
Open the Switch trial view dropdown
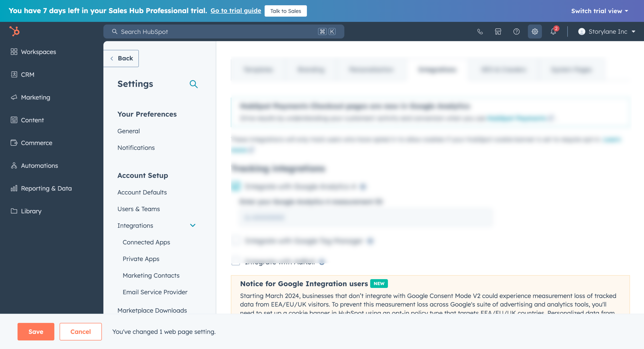(599, 11)
